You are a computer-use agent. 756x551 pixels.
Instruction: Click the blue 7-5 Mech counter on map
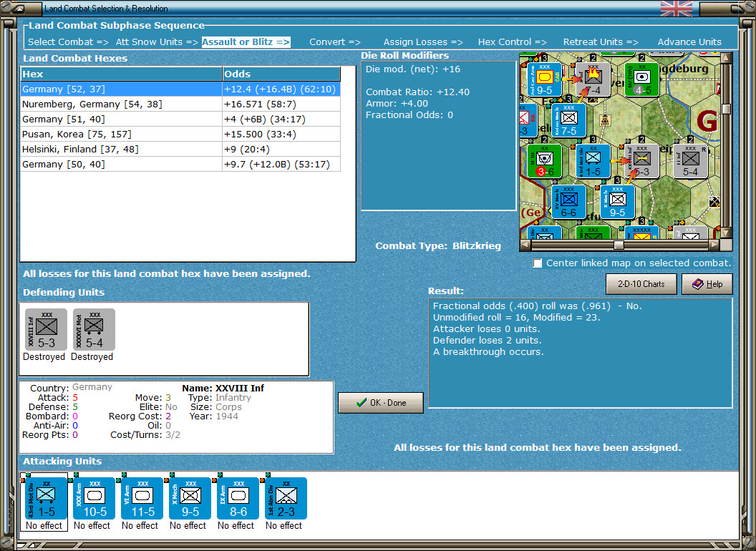568,120
